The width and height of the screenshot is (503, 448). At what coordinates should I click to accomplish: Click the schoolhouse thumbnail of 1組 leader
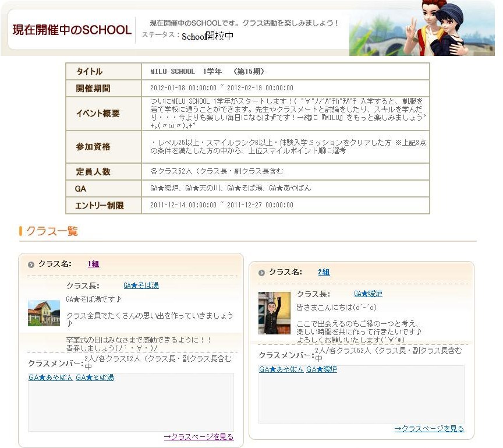[44, 313]
